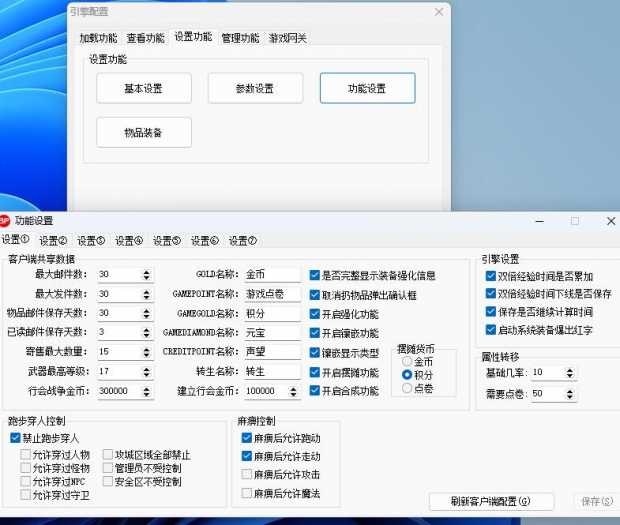Open the 设置⑦ tab
Screen dimensions: 620x525
coord(243,241)
